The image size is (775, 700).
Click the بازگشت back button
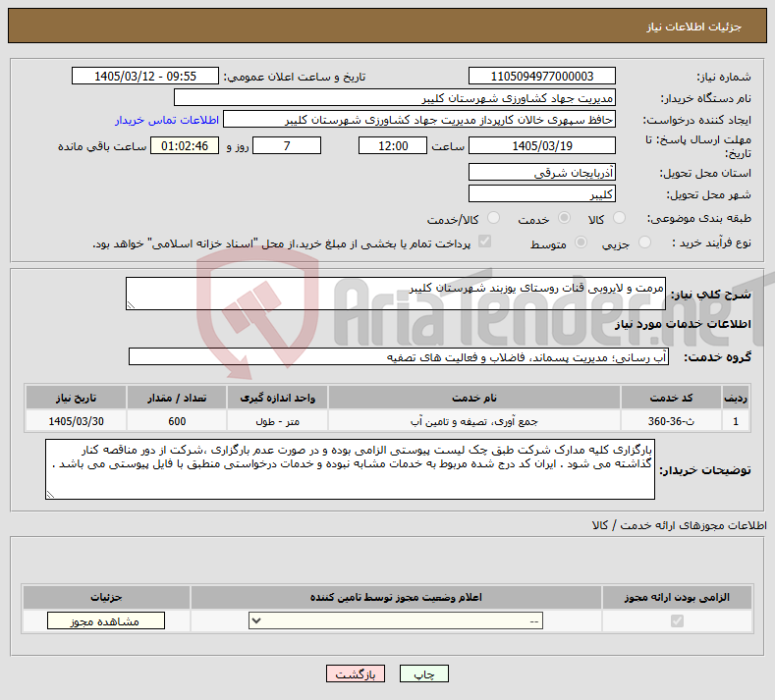pyautogui.click(x=356, y=673)
